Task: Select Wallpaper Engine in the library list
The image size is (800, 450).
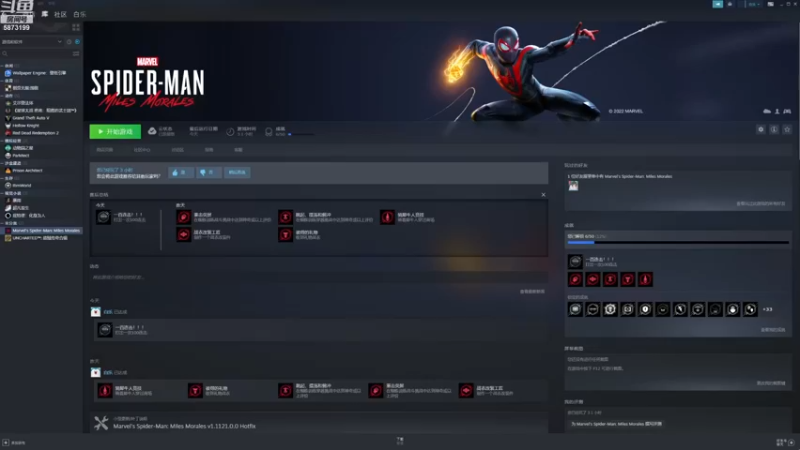Action: pyautogui.click(x=39, y=73)
